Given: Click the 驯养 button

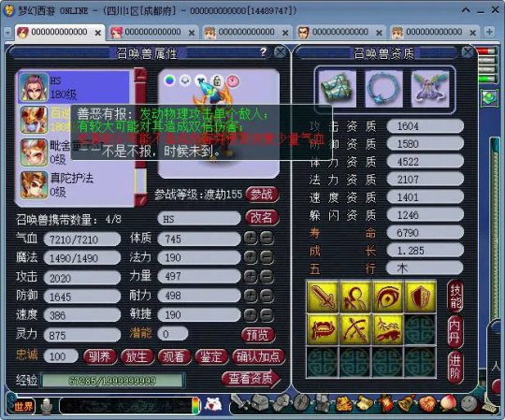Looking at the screenshot, I should [x=100, y=357].
